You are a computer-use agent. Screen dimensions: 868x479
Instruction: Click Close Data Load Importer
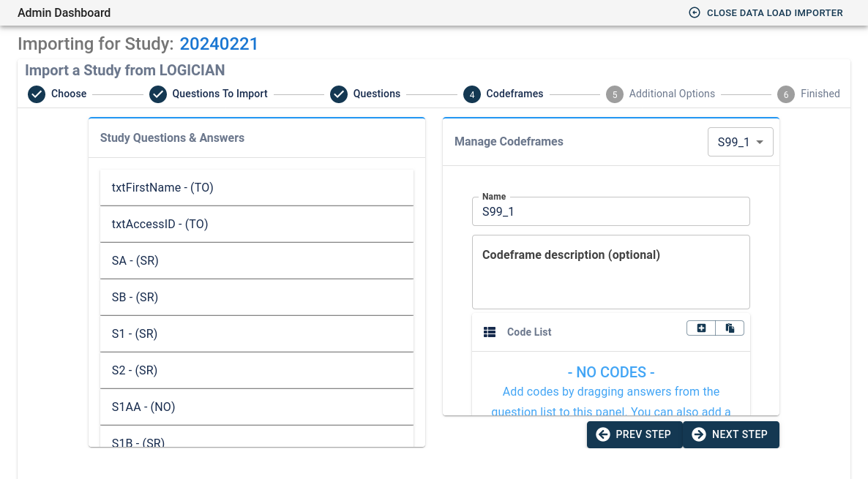point(766,13)
